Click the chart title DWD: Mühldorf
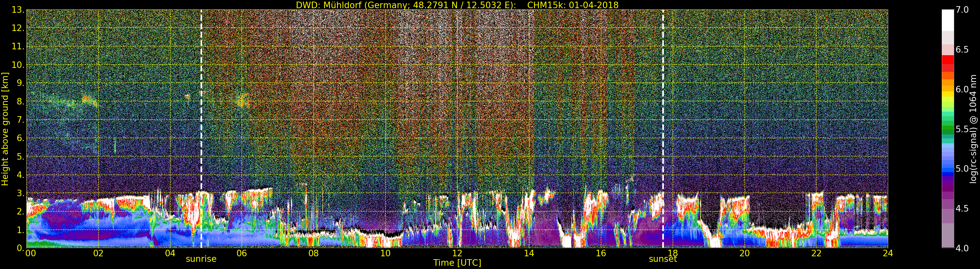980x269 pixels. point(457,5)
